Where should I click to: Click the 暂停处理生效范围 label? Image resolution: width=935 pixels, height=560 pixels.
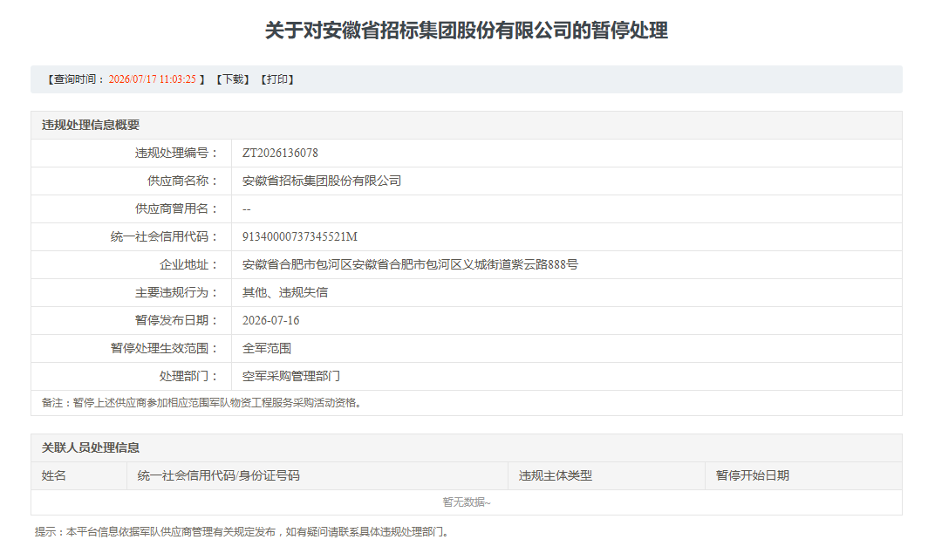[164, 348]
